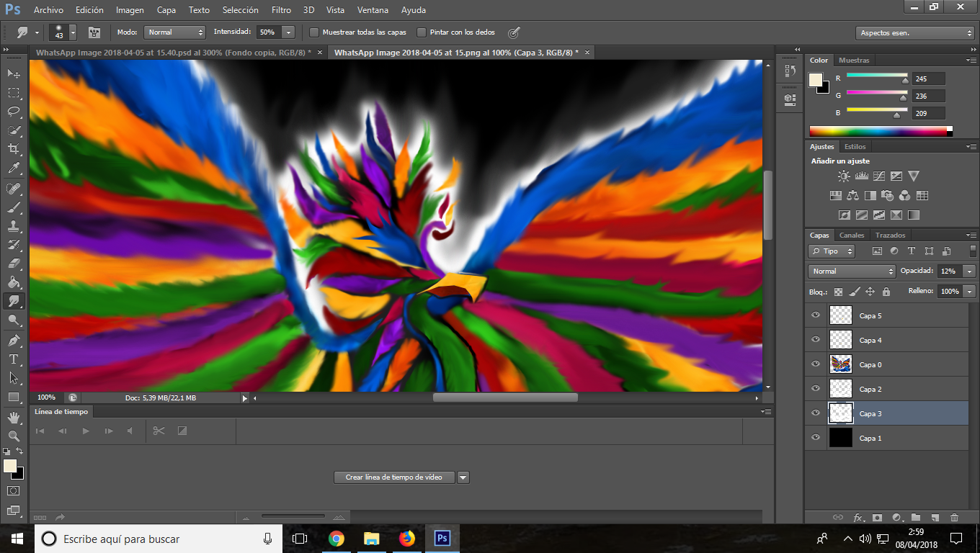
Task: Open the layer blend mode Normal dropdown
Action: pos(852,271)
